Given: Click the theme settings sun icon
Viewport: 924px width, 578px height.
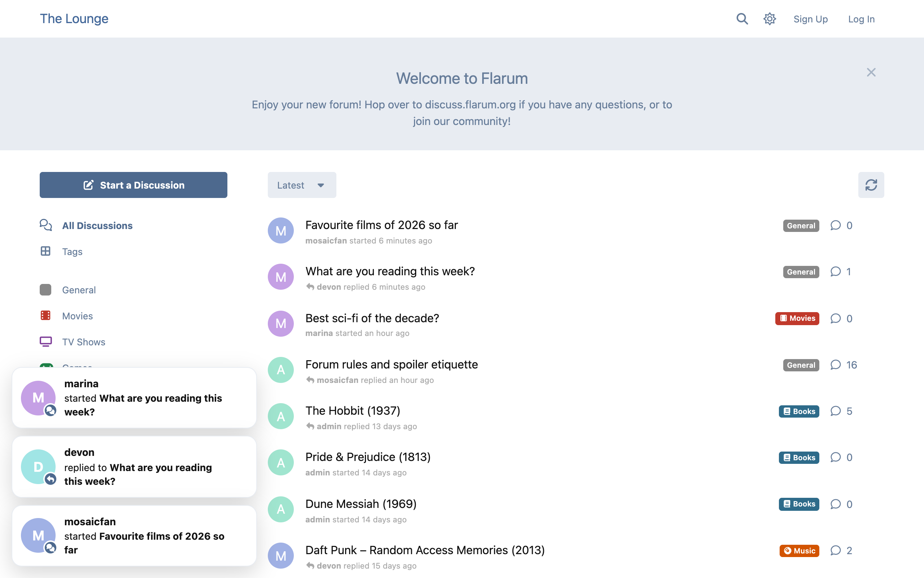Looking at the screenshot, I should pyautogui.click(x=770, y=19).
